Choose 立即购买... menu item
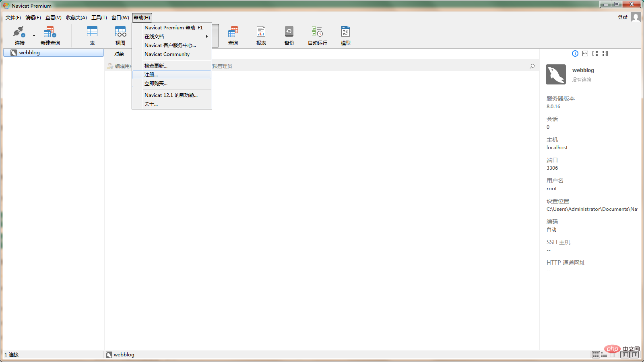This screenshot has width=644, height=362. coord(172,84)
